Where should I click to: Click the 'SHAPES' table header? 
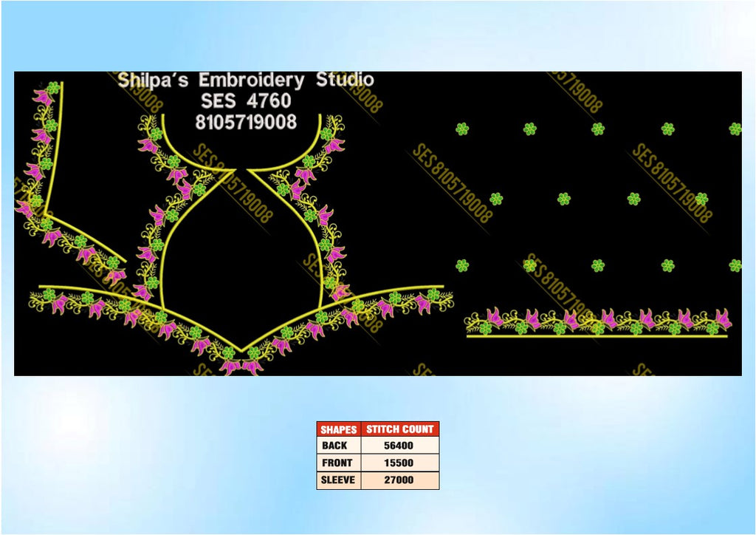(x=338, y=429)
